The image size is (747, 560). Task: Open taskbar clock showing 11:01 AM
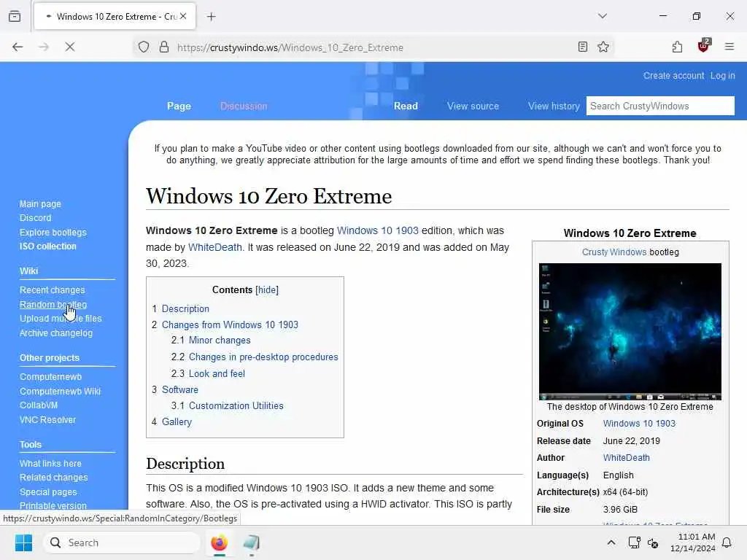click(x=693, y=542)
